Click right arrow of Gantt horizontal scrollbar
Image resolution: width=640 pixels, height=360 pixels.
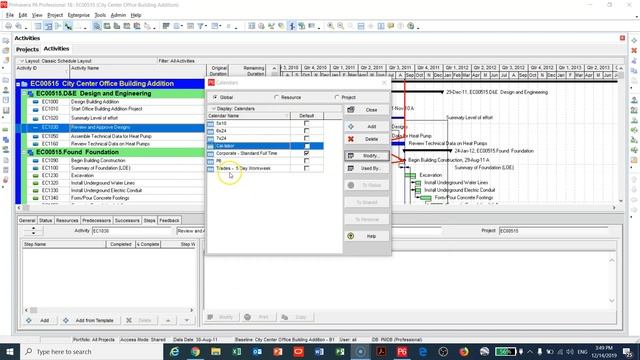click(x=614, y=208)
